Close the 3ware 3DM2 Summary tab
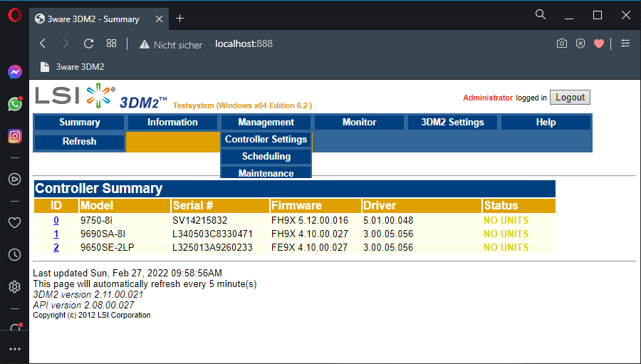 coord(159,19)
